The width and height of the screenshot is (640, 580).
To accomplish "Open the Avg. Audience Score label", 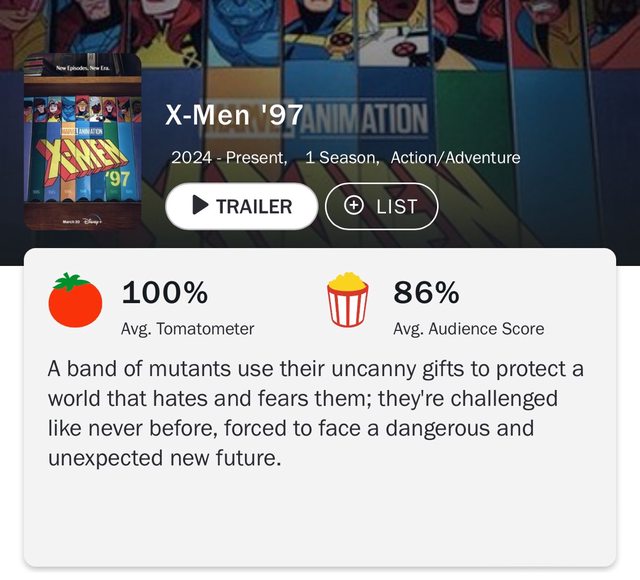I will 469,328.
